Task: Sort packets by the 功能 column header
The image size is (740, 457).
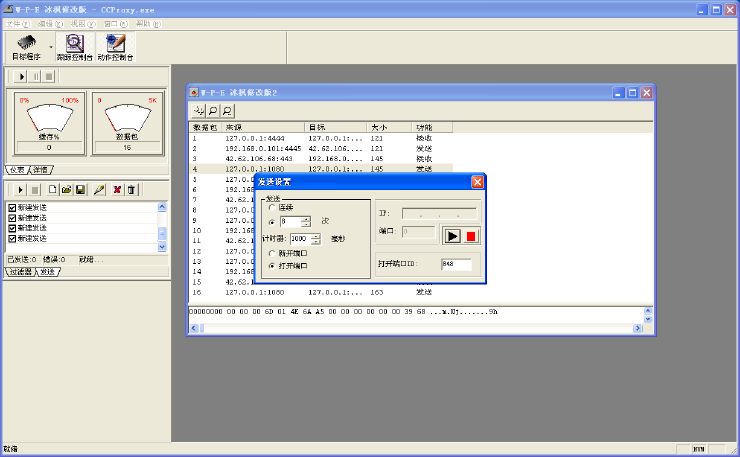Action: point(432,127)
